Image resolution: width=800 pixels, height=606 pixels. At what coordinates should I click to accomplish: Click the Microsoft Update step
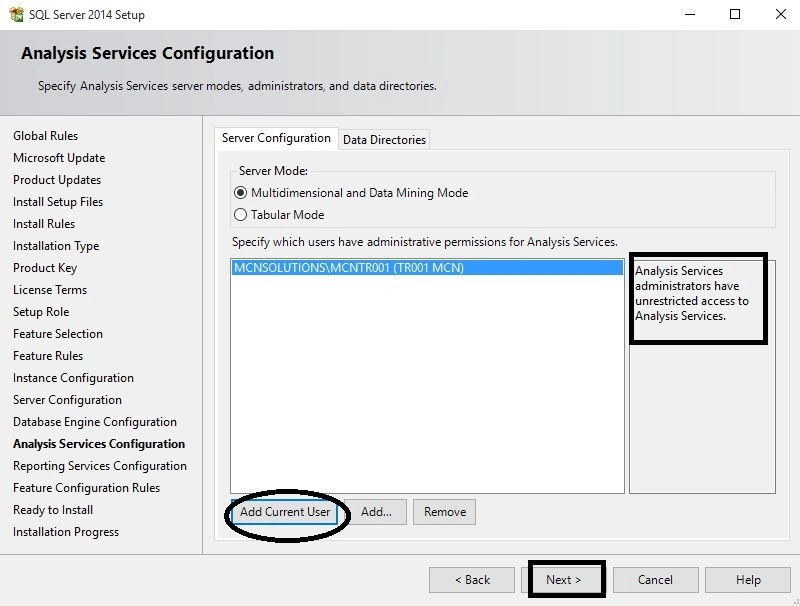tap(59, 158)
